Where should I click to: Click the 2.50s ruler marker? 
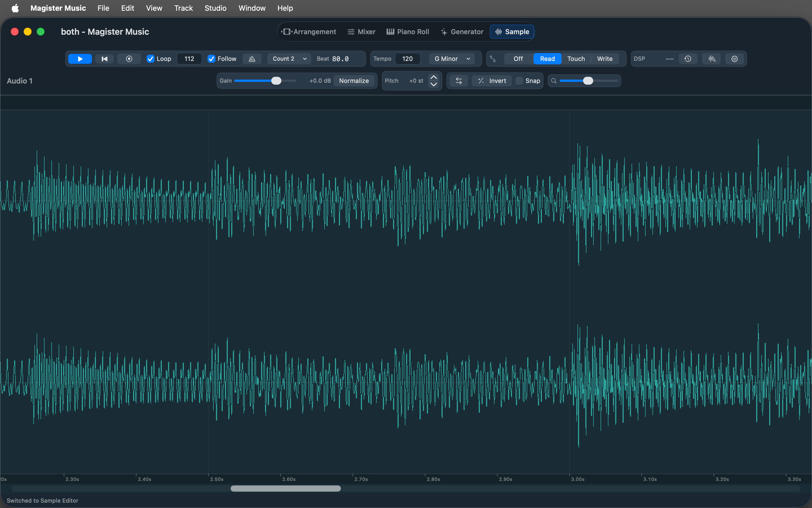pos(217,479)
